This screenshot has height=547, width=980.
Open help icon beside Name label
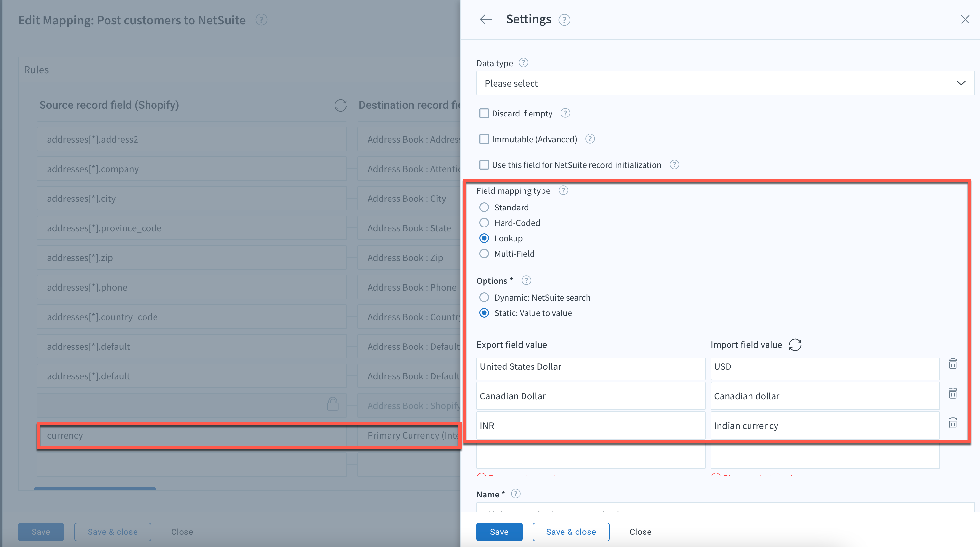coord(515,494)
